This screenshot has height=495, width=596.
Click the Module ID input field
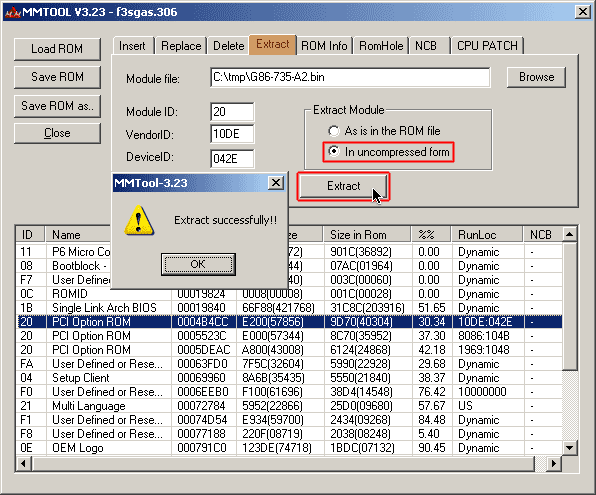pos(232,112)
